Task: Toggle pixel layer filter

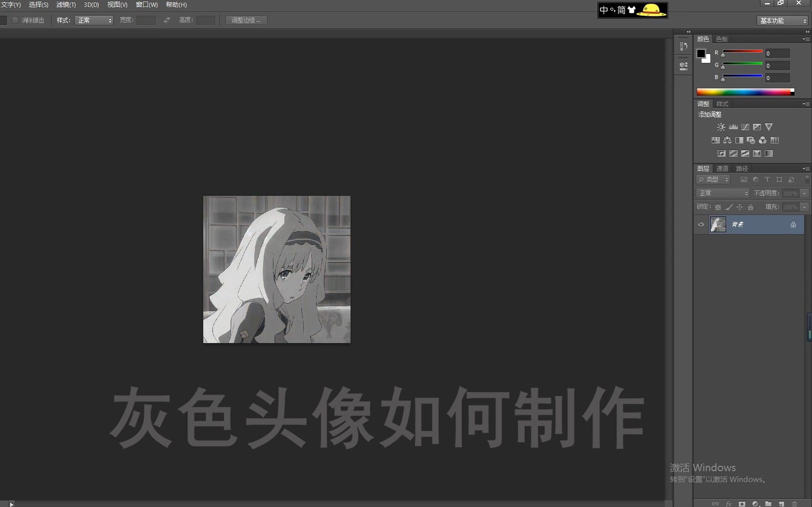Action: 743,180
